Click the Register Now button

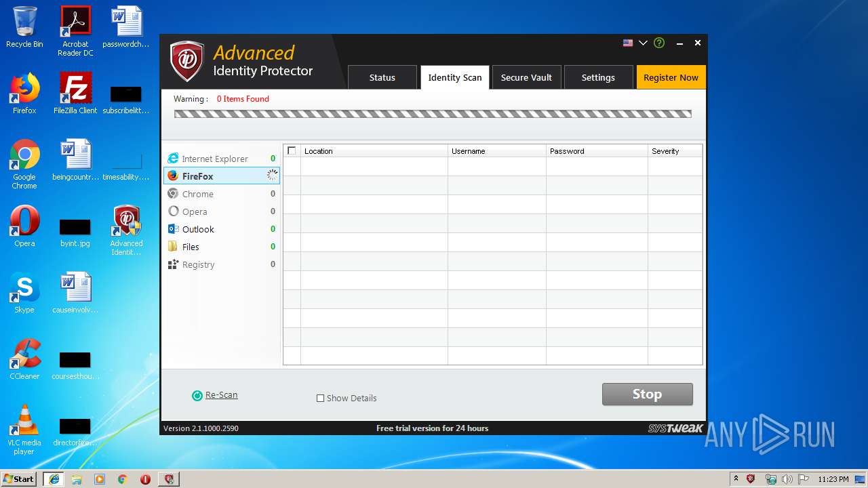[x=671, y=77]
